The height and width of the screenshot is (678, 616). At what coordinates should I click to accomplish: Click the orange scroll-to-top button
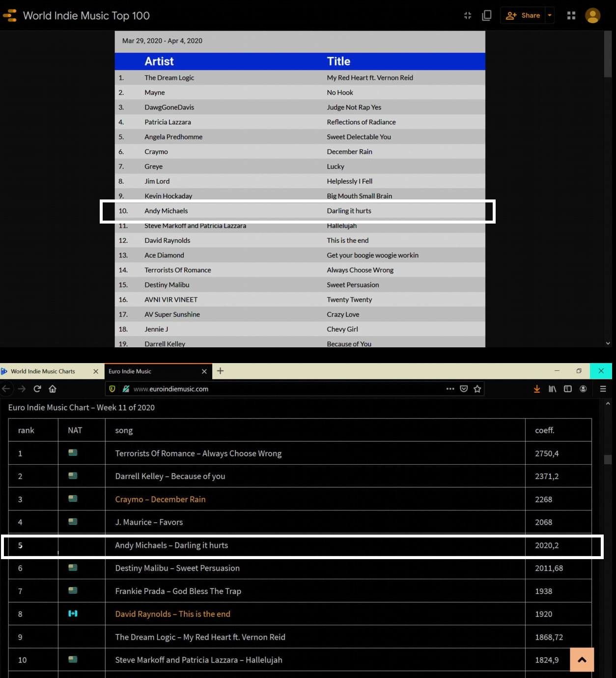[582, 659]
